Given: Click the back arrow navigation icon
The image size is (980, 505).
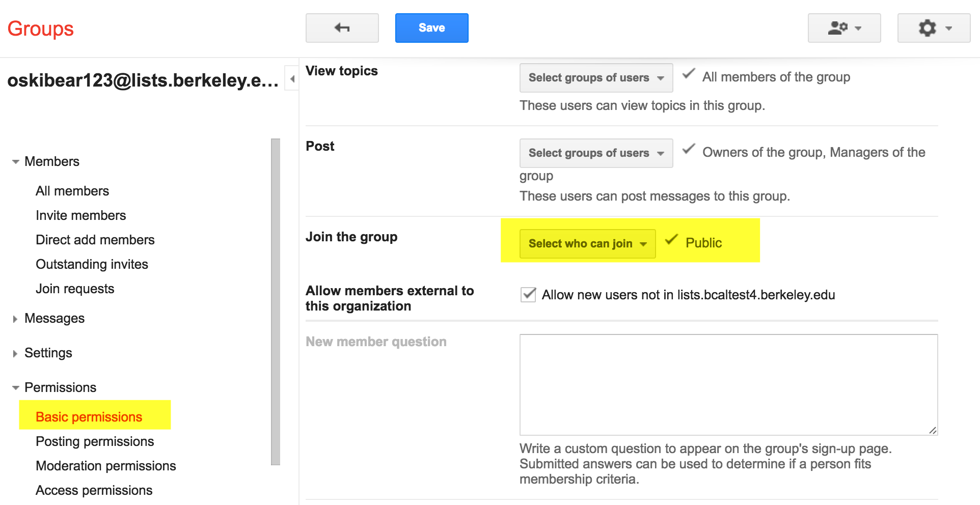Looking at the screenshot, I should [x=342, y=28].
